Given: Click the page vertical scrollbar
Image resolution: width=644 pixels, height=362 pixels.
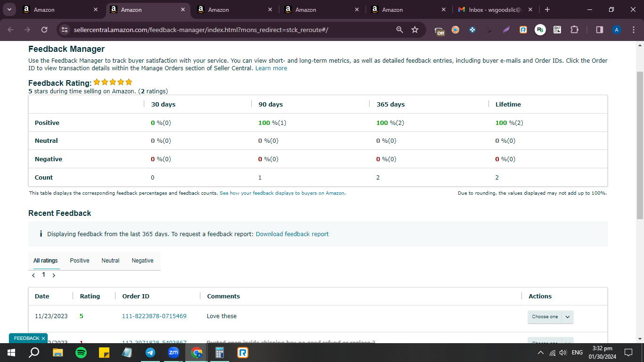Looking at the screenshot, I should [x=640, y=145].
